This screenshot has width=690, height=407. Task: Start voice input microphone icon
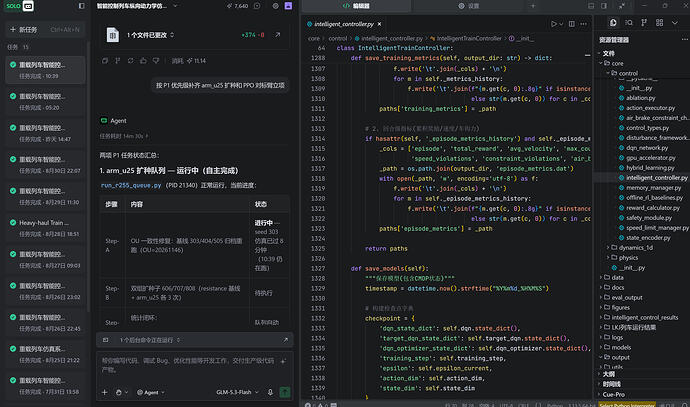[270, 392]
